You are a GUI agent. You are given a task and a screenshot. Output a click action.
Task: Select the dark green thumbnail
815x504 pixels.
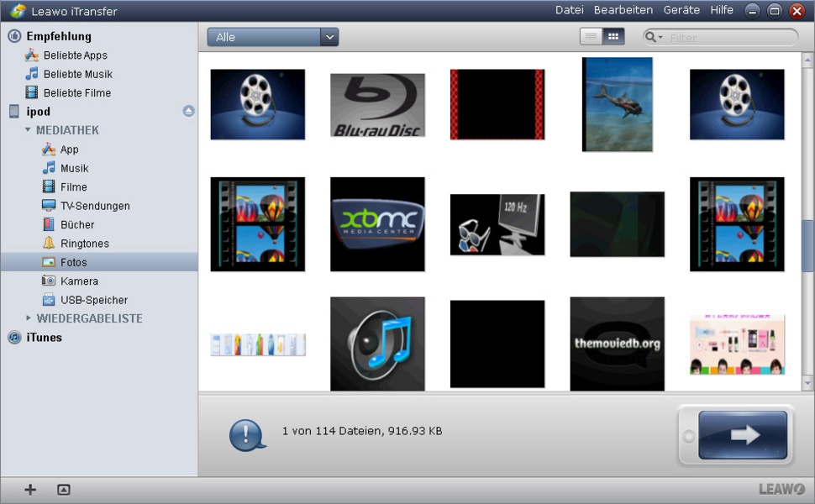click(617, 224)
